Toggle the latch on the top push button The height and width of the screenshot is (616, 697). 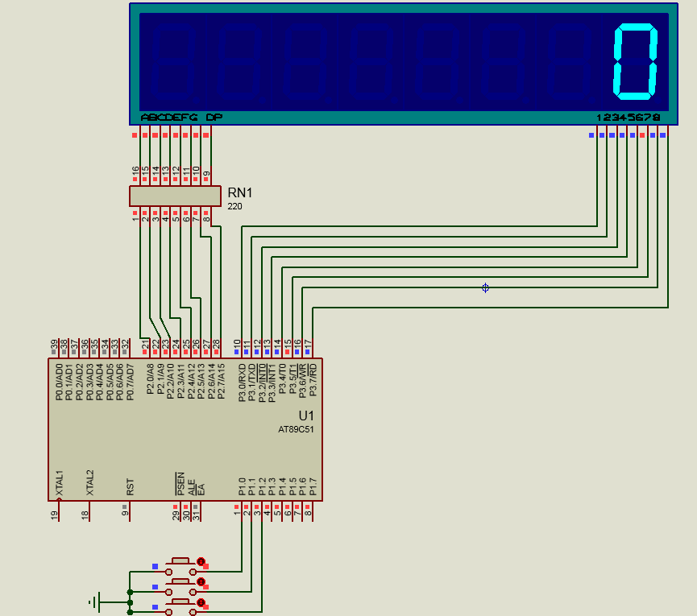[201, 561]
